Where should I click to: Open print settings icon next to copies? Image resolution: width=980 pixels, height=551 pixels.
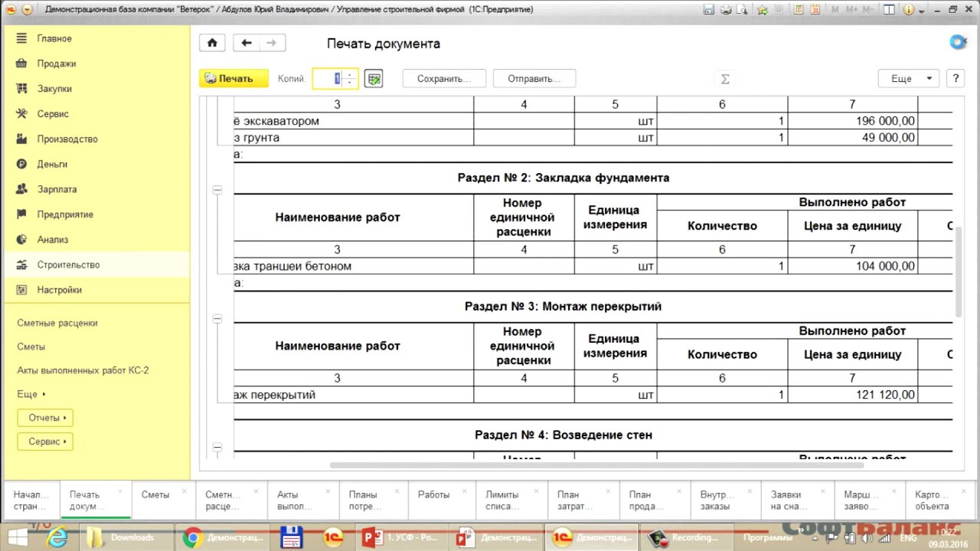click(x=374, y=79)
